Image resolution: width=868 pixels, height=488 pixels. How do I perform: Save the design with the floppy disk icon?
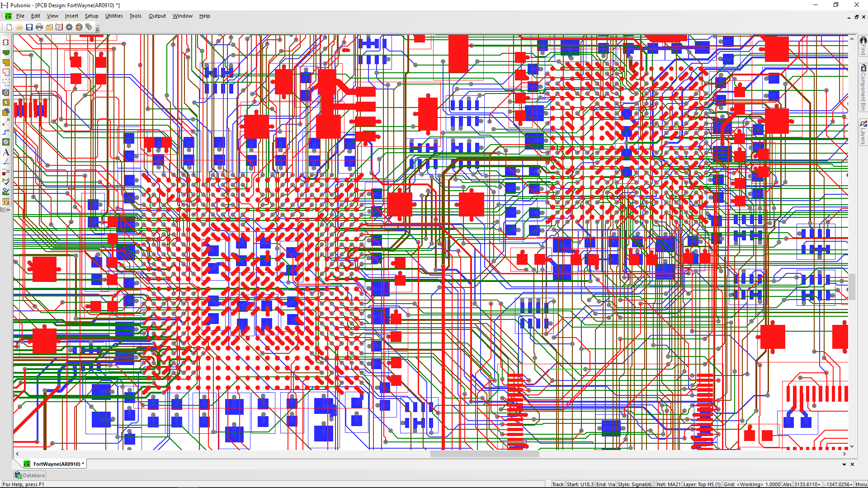[29, 27]
